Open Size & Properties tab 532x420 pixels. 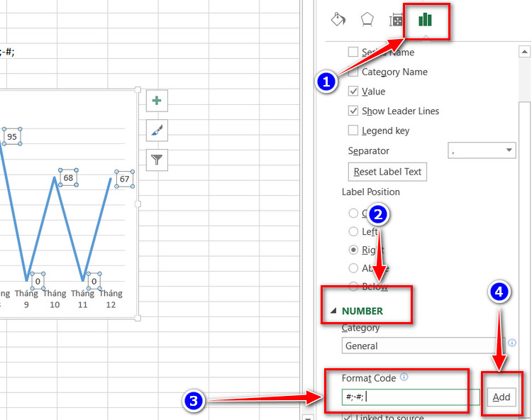pos(396,21)
